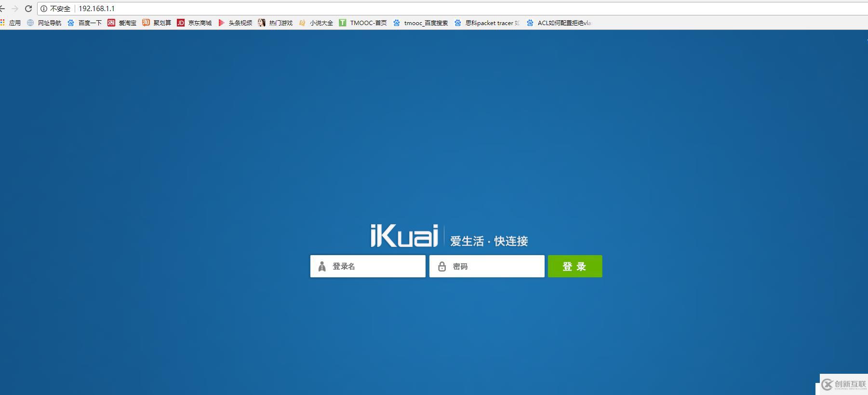The height and width of the screenshot is (395, 868).
Task: Click the iKuai logo
Action: click(404, 236)
